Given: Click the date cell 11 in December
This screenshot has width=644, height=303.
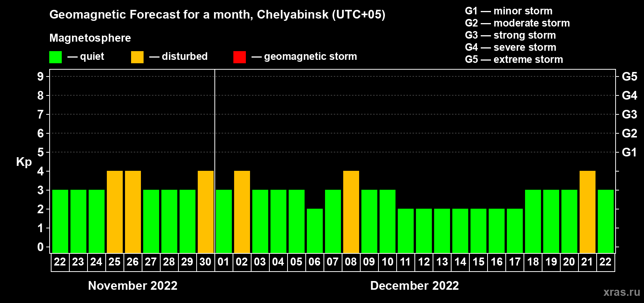Looking at the screenshot, I should [405, 262].
